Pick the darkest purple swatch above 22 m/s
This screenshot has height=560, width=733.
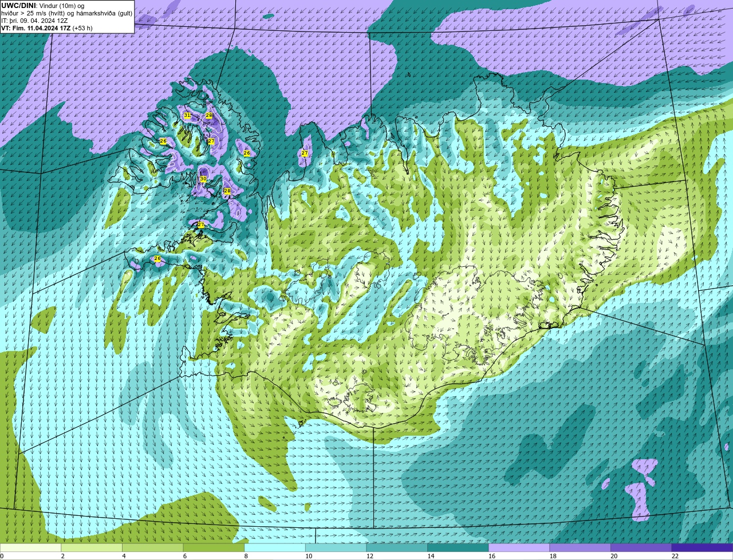point(702,547)
